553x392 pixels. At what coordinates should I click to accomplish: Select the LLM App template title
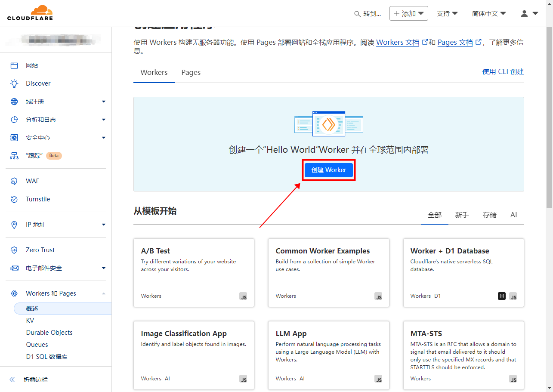tap(291, 333)
